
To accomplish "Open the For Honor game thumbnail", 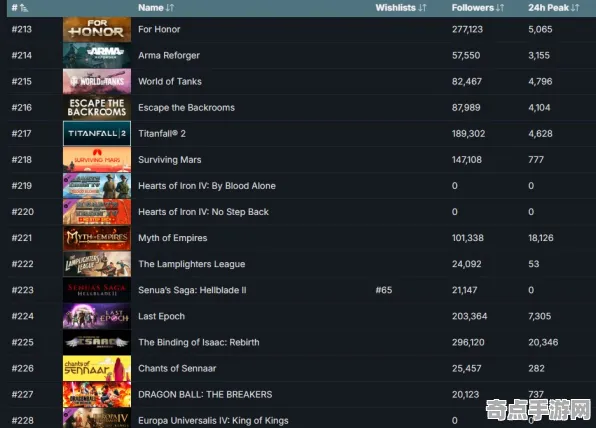I will pos(97,29).
